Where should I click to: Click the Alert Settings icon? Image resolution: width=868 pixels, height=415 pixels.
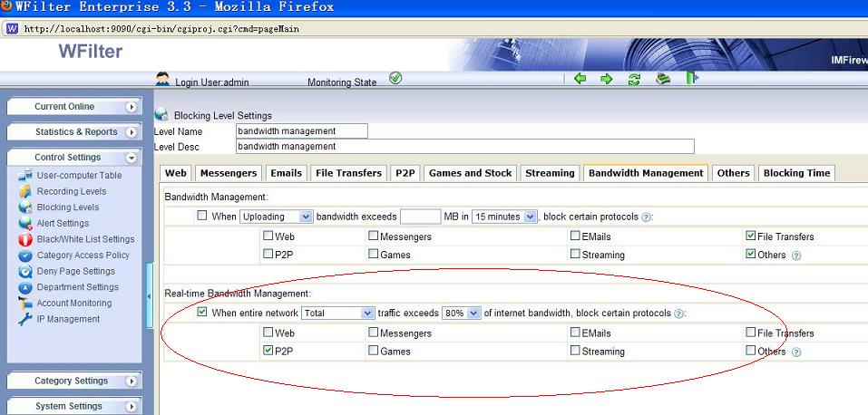point(25,224)
